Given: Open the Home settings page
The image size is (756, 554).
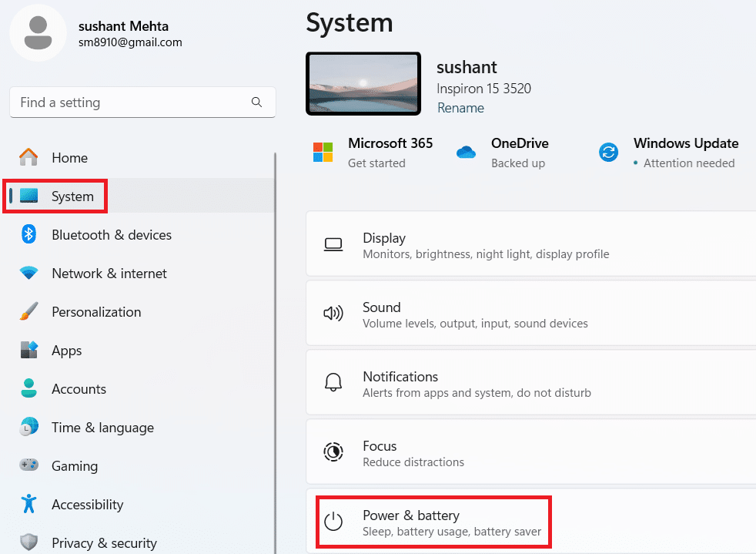Looking at the screenshot, I should [69, 158].
